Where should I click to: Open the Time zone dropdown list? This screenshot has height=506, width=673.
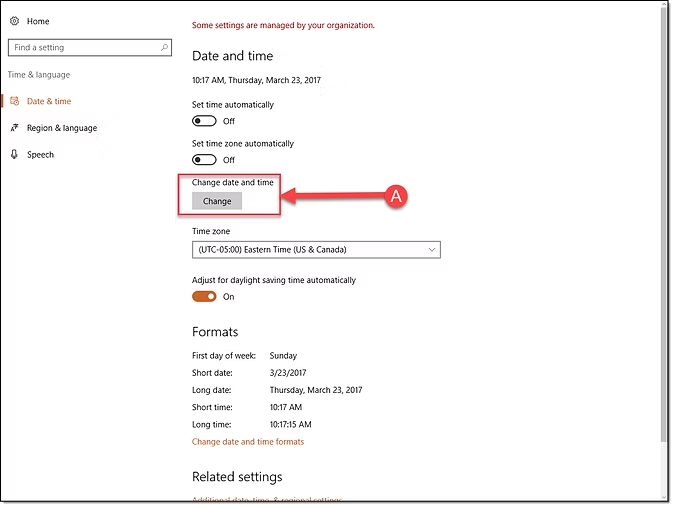315,249
